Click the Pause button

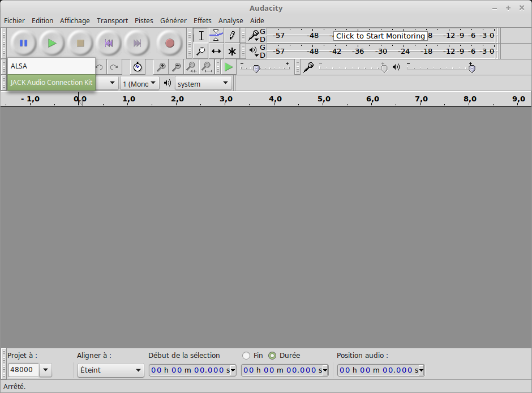coord(23,43)
